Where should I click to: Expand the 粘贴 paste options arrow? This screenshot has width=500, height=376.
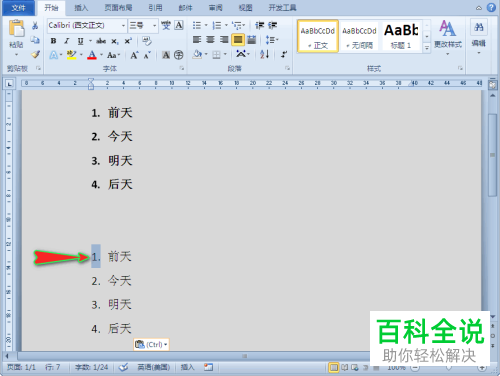click(x=16, y=54)
